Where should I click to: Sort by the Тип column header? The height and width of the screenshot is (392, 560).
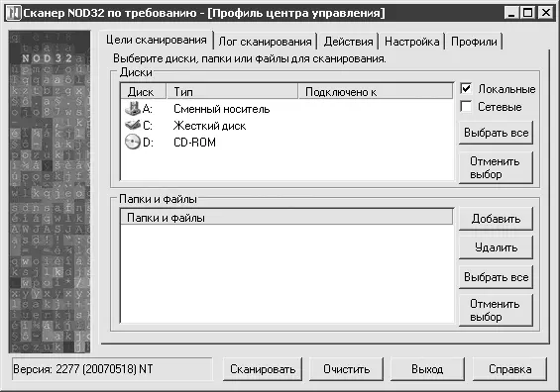click(232, 92)
